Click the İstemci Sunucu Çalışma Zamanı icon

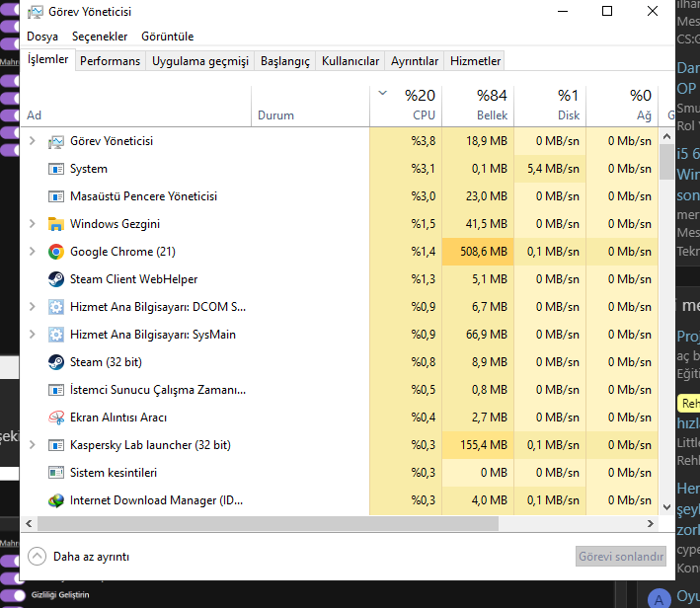pos(56,390)
